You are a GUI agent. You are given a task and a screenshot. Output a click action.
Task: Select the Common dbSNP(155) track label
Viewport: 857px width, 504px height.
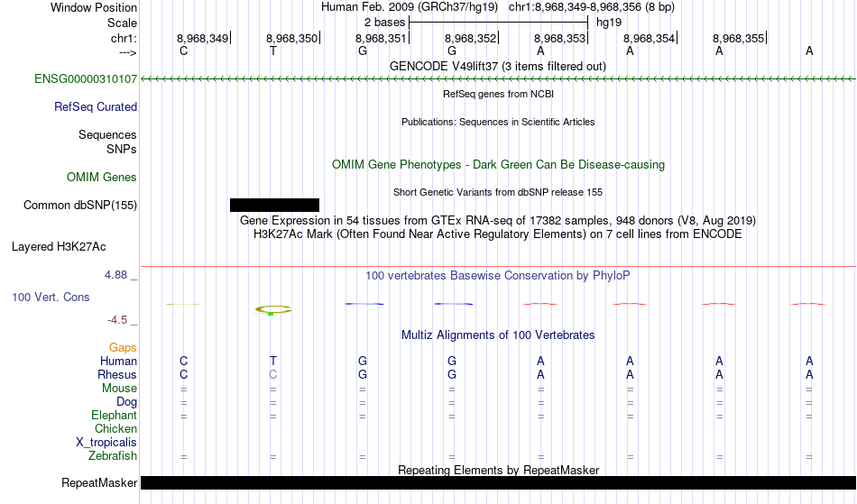(x=80, y=206)
